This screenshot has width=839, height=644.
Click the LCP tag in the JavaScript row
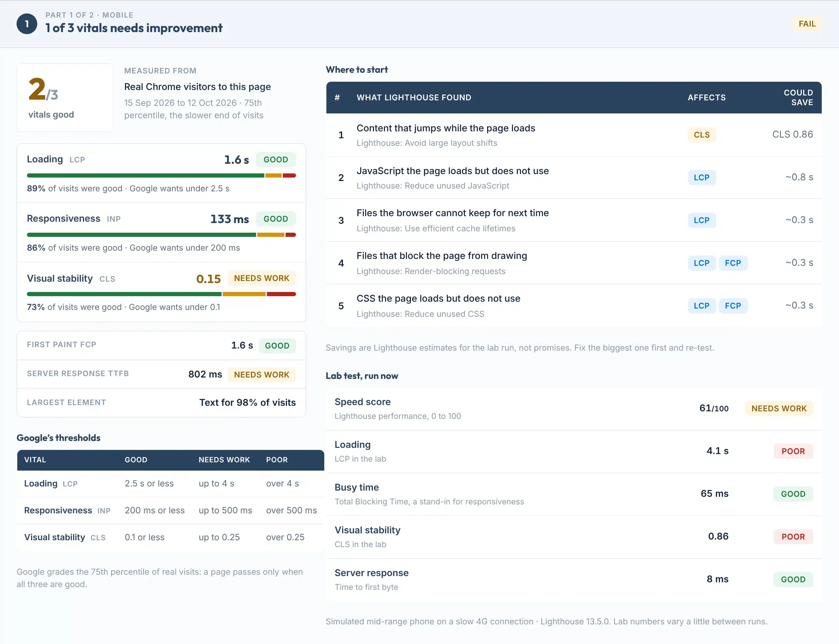coord(702,178)
